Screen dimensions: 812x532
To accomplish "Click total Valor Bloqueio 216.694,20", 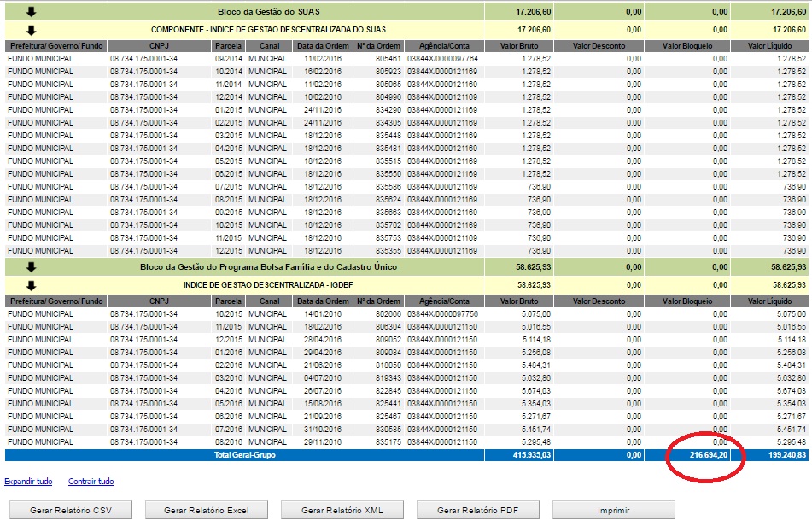I will pyautogui.click(x=709, y=455).
